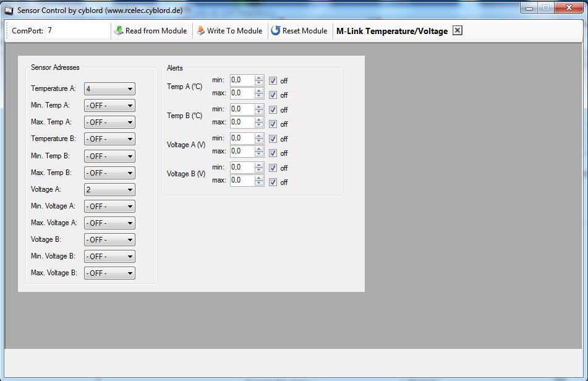Click the Temp B max value field
588x381 pixels.
click(x=242, y=122)
